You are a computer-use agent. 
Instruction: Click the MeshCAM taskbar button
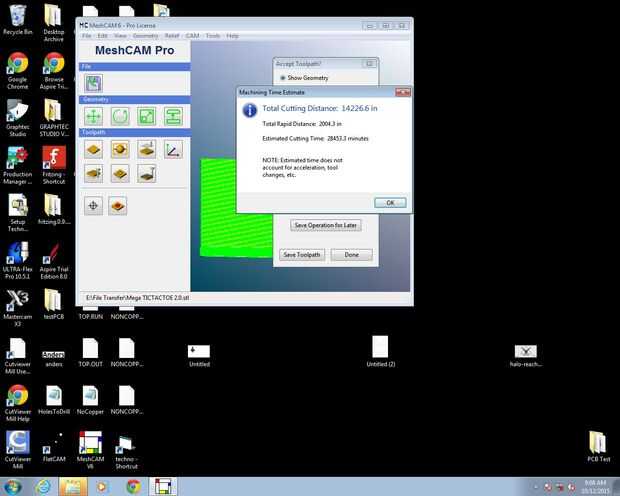163,487
